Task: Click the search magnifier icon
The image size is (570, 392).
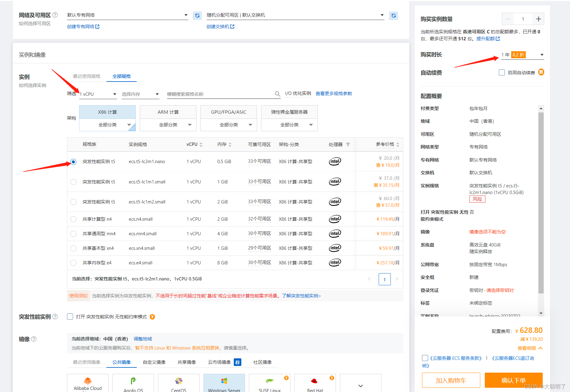Action: [277, 94]
